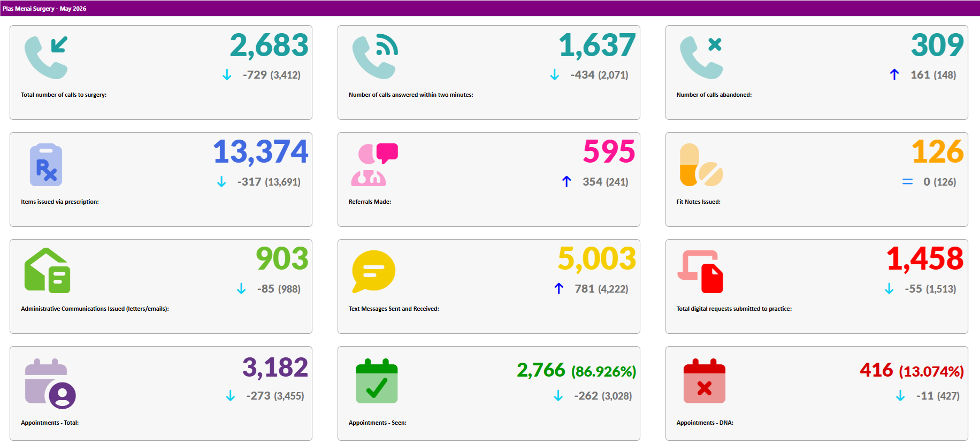
Task: Click the 'Referrals Made:' label
Action: (x=370, y=202)
